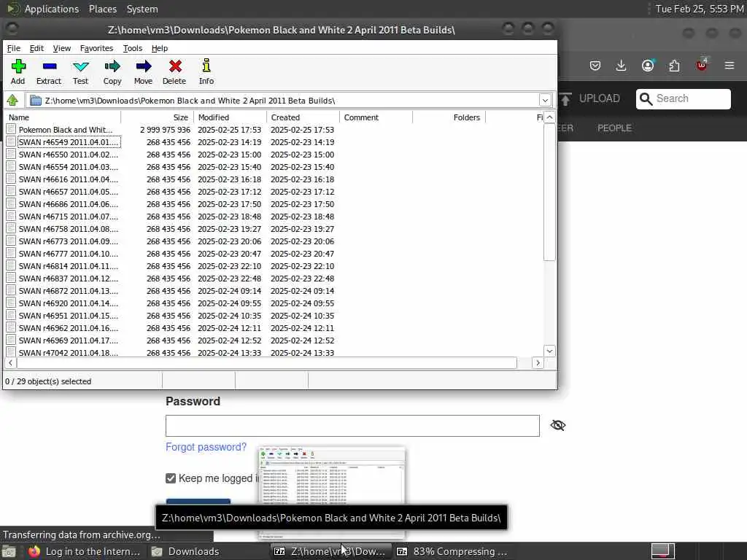The height and width of the screenshot is (560, 747).
Task: Open the Edit menu
Action: coord(36,48)
